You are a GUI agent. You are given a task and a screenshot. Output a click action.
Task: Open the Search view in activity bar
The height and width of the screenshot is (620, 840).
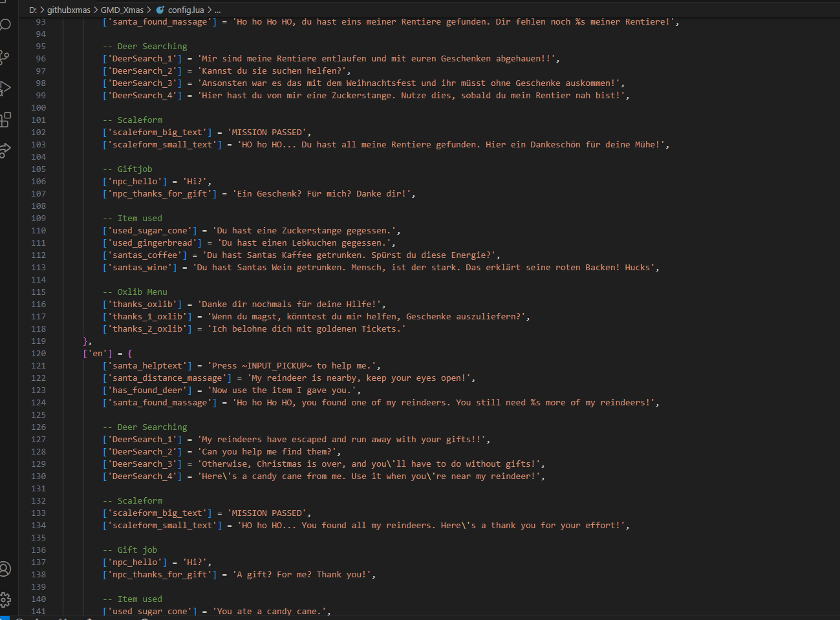pyautogui.click(x=5, y=25)
